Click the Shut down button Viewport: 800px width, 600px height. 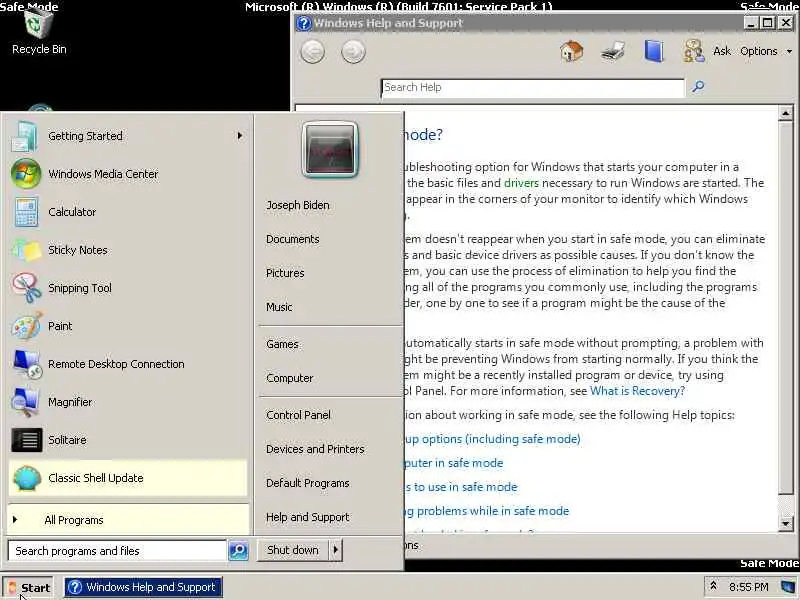tap(293, 550)
